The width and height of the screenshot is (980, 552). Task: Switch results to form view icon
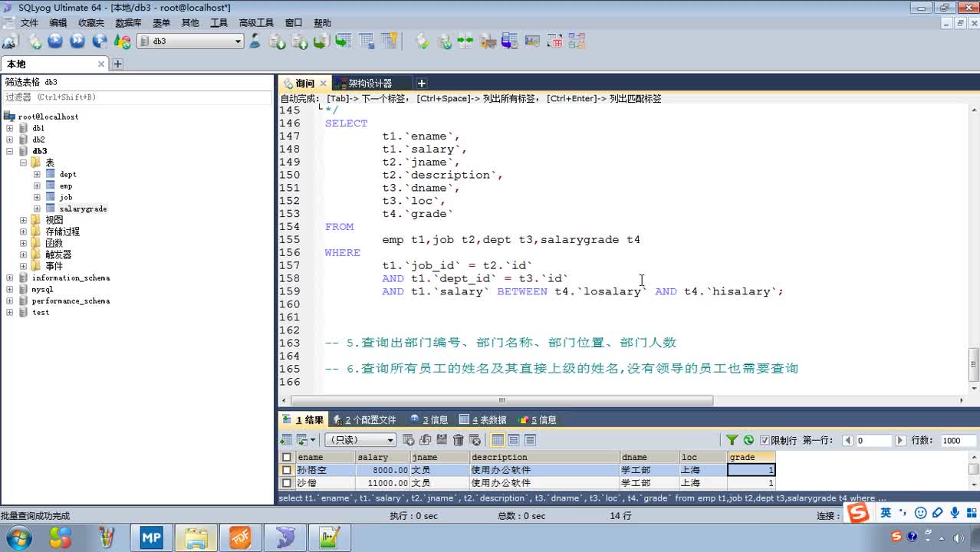click(514, 440)
